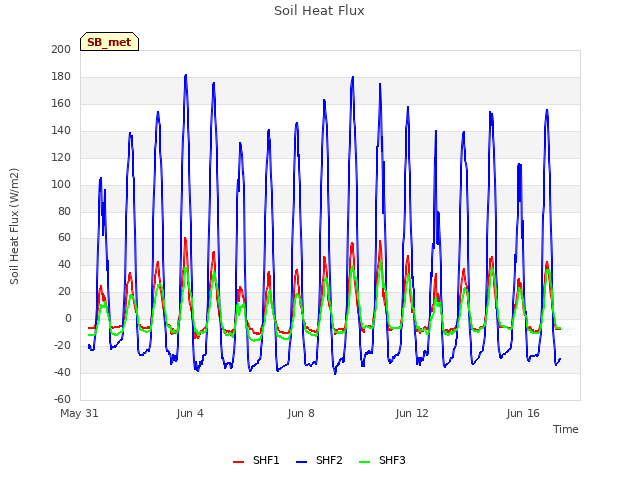This screenshot has width=640, height=480.
Task: Click the Time axis label
Action: pos(566,429)
